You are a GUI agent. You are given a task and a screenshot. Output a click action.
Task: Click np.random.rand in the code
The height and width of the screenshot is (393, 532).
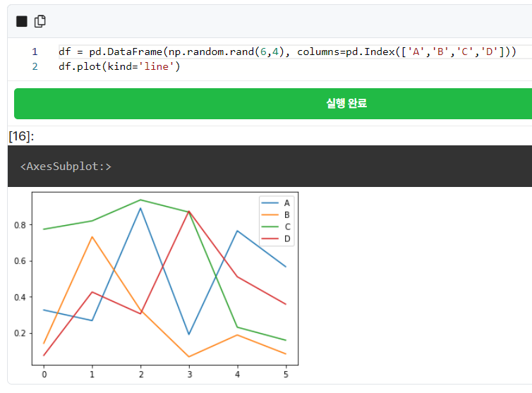pos(211,52)
